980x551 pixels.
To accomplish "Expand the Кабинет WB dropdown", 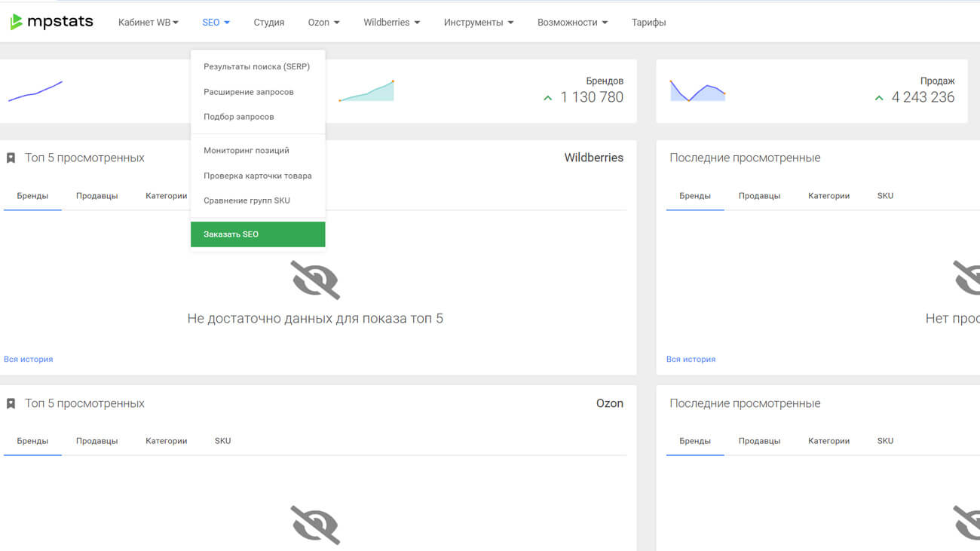I will pos(149,23).
